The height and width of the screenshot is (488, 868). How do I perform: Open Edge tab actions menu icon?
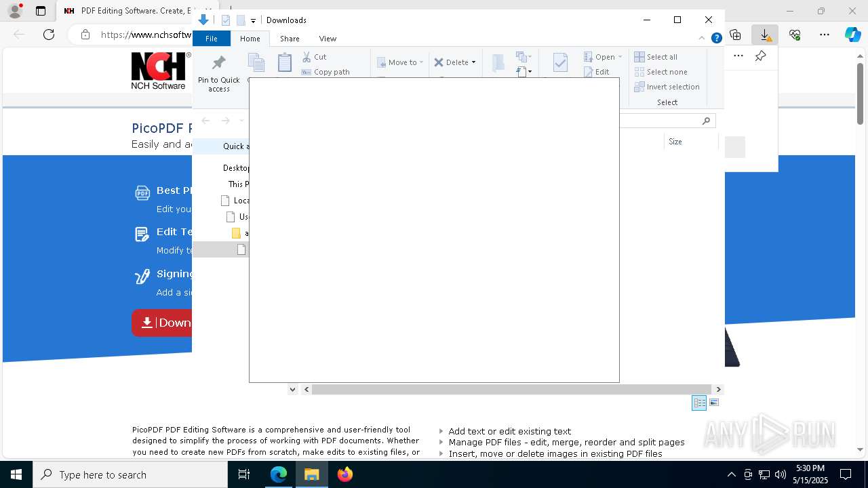pyautogui.click(x=41, y=11)
